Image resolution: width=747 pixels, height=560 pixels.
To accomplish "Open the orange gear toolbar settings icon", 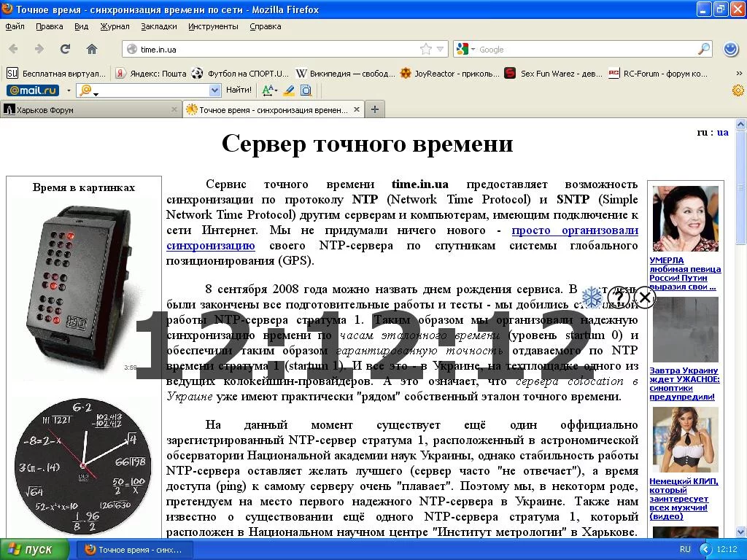I will [738, 90].
